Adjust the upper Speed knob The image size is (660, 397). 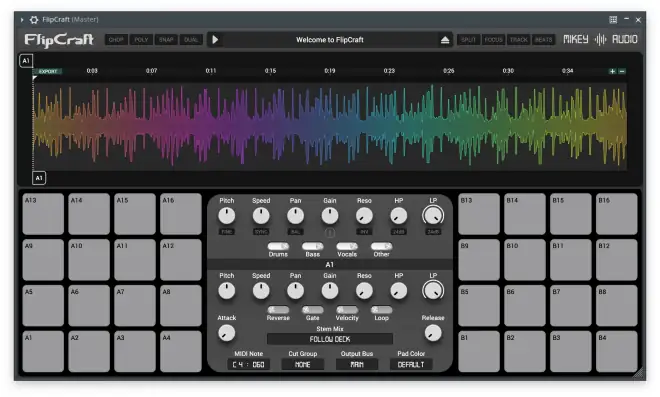click(x=261, y=216)
